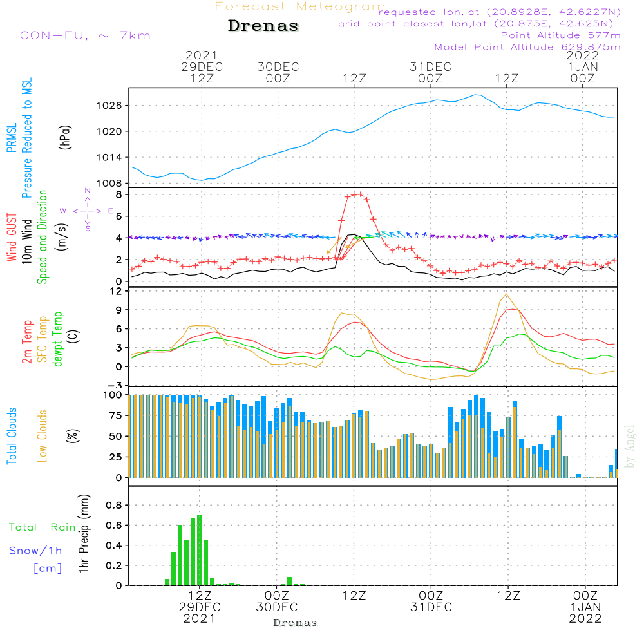This screenshot has height=644, width=644.
Task: Click the 'Total Rain' green label
Action: (43, 527)
